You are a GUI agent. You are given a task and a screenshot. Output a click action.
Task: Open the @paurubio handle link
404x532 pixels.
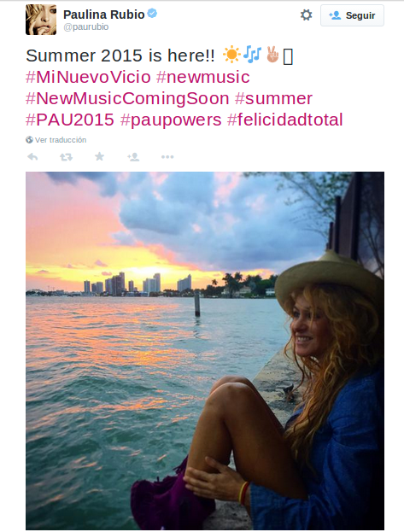[86, 26]
